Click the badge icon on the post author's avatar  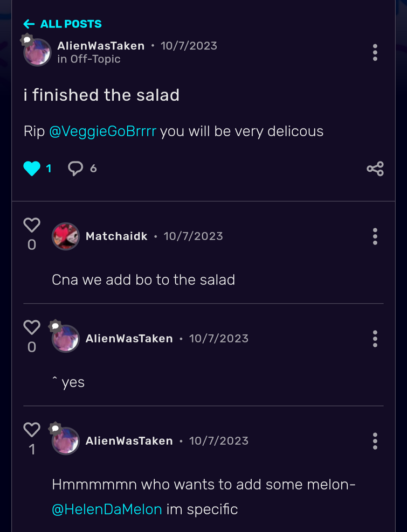pyautogui.click(x=27, y=40)
